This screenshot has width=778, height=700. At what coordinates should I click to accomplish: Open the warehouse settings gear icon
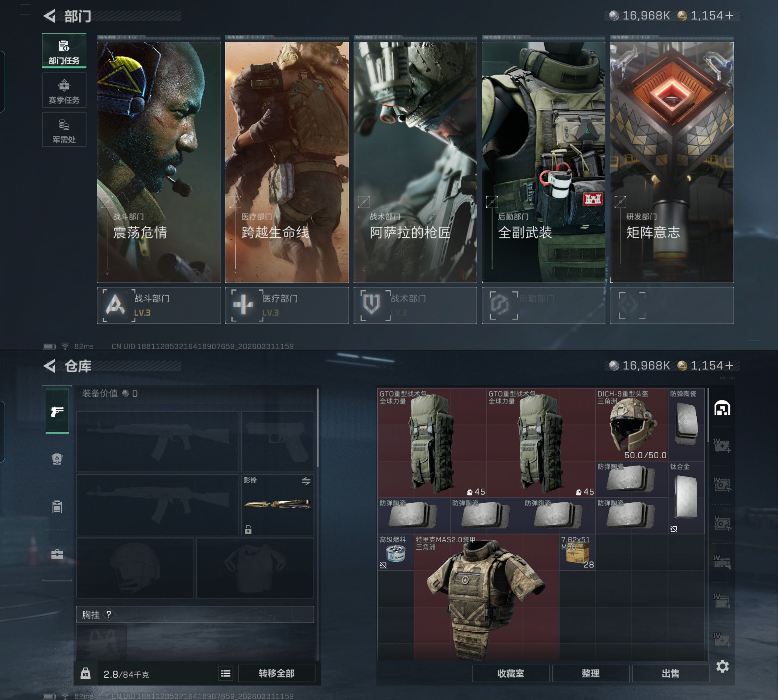click(x=722, y=666)
